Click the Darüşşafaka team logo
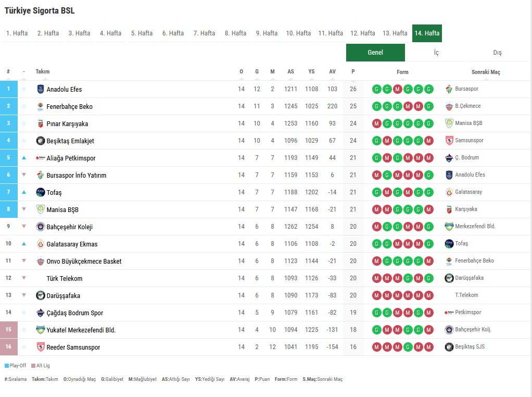 pos(41,295)
